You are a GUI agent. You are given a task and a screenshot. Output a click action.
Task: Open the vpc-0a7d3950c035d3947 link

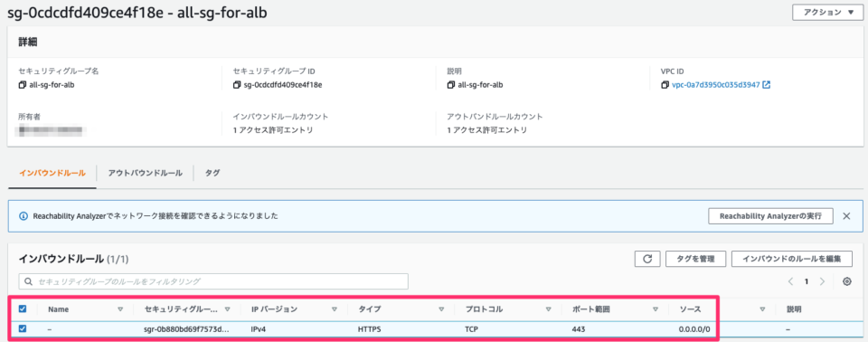715,85
